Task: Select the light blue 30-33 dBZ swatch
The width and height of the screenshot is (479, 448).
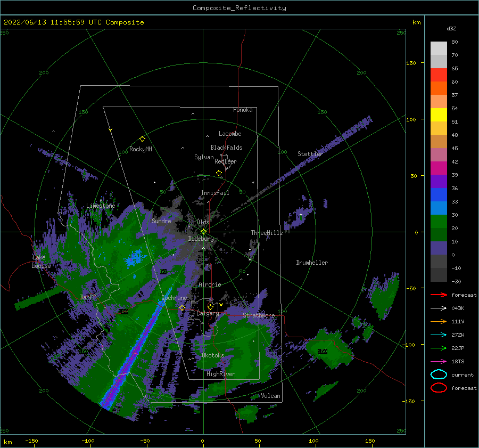Action: point(439,208)
